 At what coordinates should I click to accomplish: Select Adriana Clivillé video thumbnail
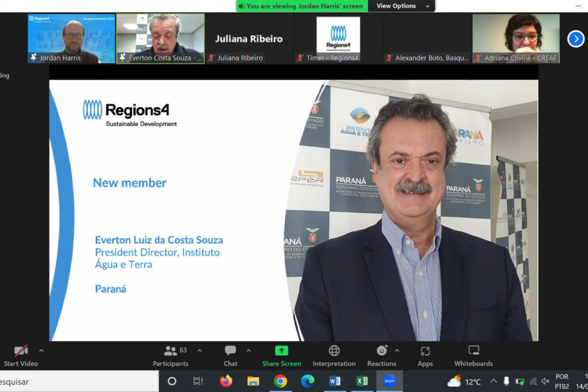click(x=516, y=38)
